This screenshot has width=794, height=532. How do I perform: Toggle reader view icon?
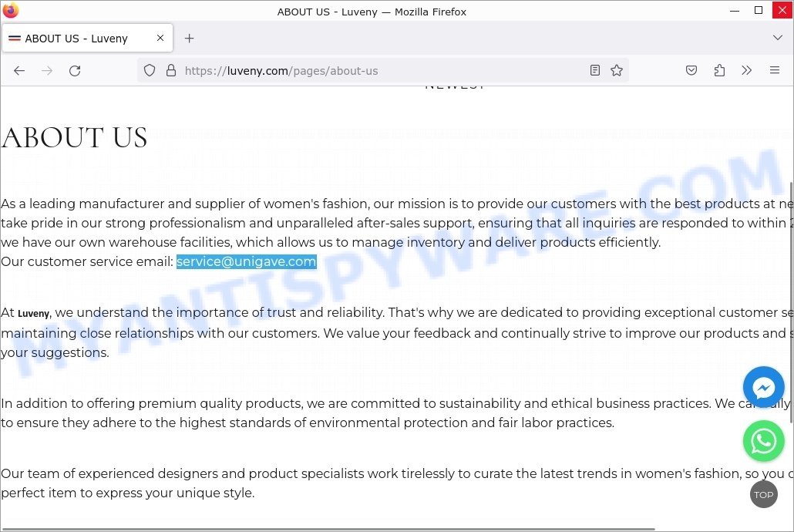click(595, 70)
